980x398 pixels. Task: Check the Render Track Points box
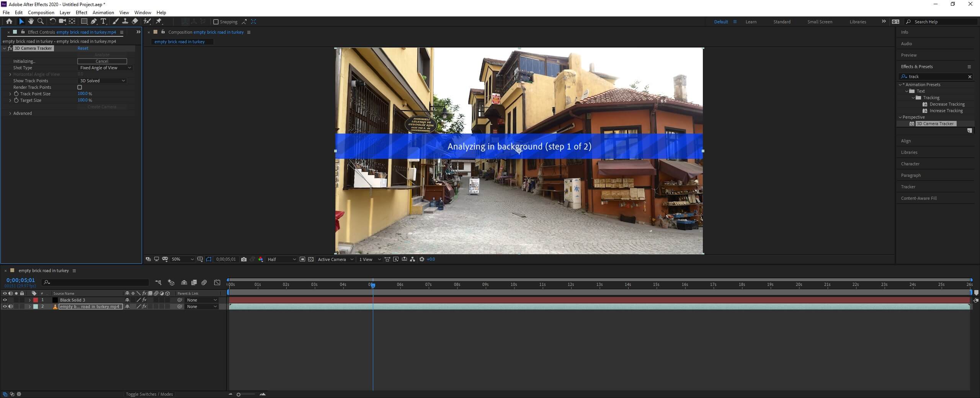(x=80, y=87)
